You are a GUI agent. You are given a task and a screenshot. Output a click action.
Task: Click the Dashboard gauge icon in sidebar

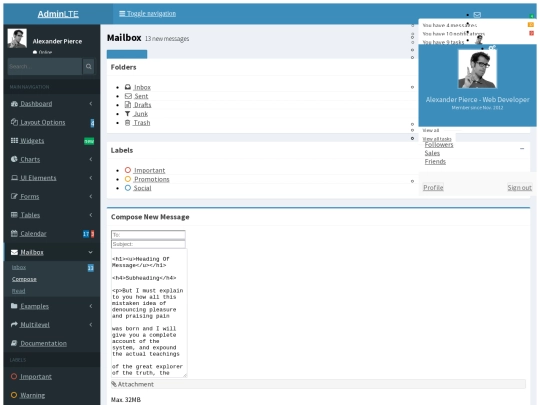click(14, 104)
